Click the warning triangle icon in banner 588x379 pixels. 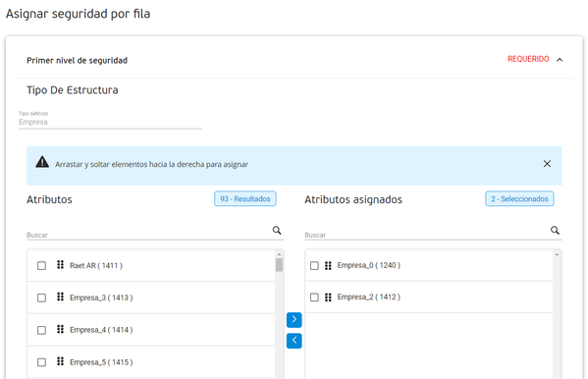tap(42, 162)
